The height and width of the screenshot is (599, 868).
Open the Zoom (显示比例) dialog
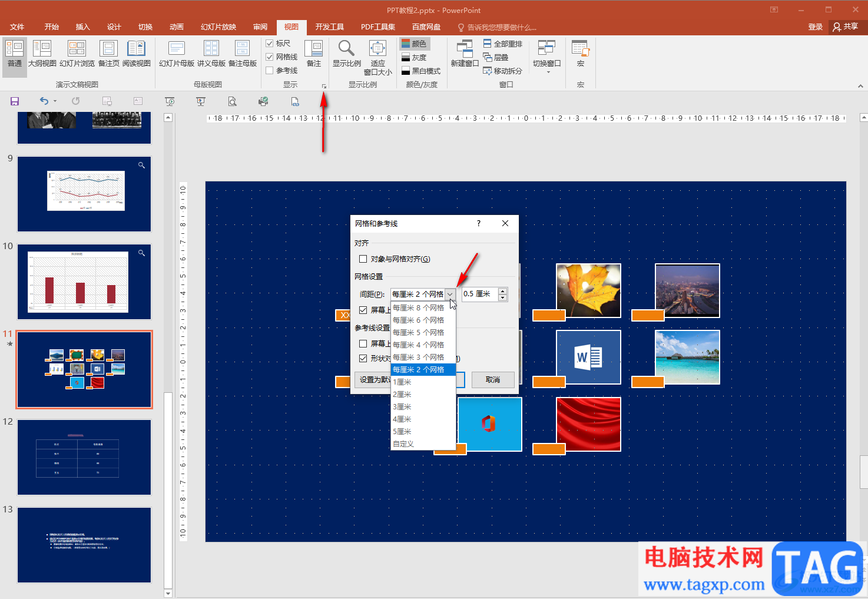(x=347, y=54)
